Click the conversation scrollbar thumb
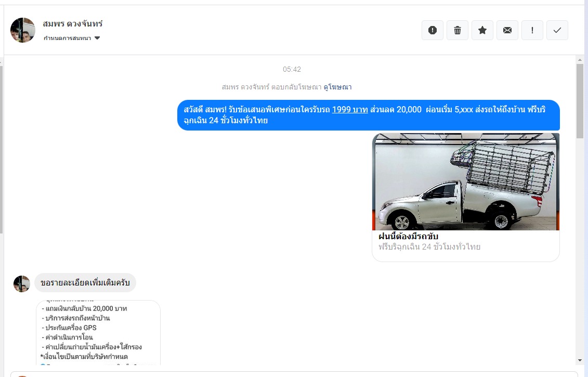The height and width of the screenshot is (377, 588). tap(580, 101)
